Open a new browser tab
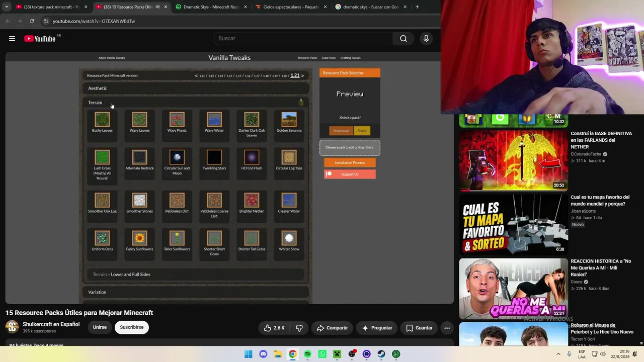The image size is (644, 362). pos(417,7)
